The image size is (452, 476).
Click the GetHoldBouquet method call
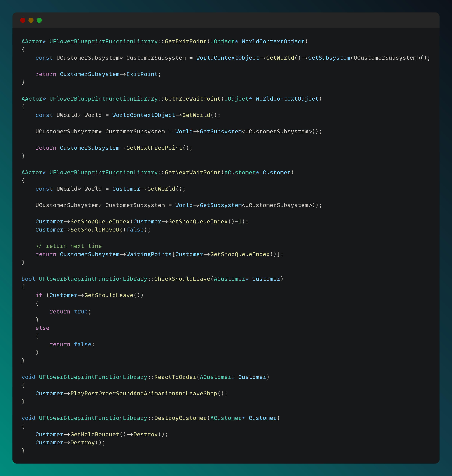click(x=95, y=435)
